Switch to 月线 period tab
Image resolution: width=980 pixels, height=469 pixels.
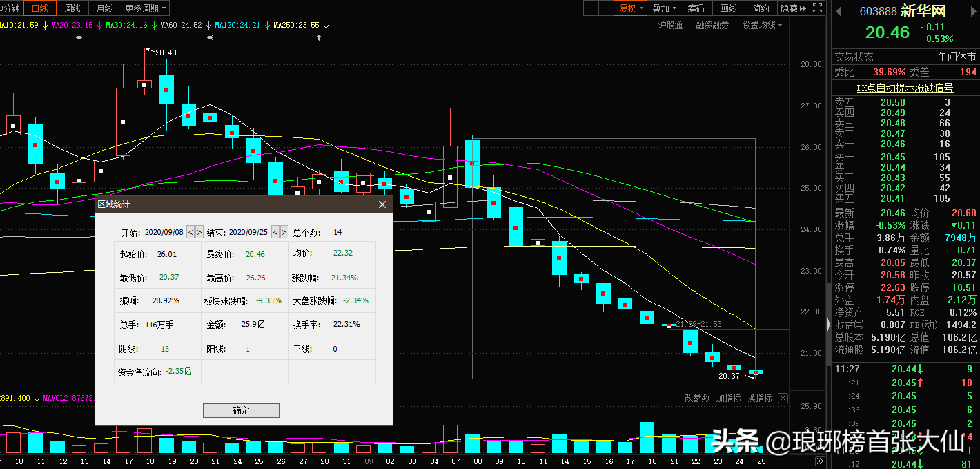click(x=104, y=8)
